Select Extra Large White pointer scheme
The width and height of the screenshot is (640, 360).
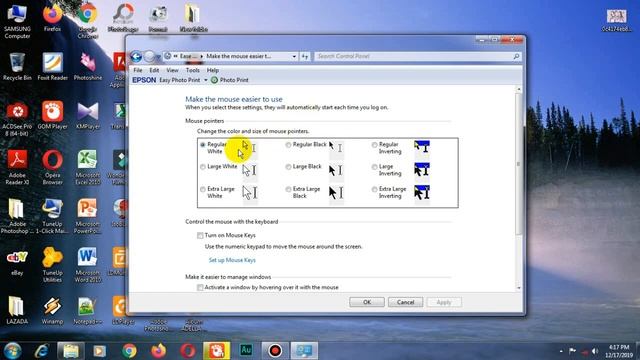(x=202, y=189)
